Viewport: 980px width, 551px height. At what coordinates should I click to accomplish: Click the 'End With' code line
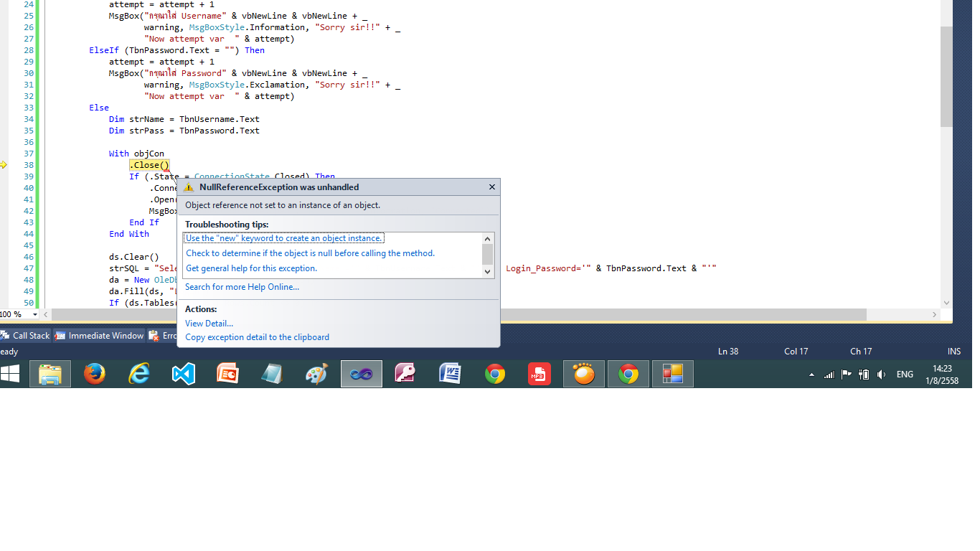pyautogui.click(x=129, y=234)
